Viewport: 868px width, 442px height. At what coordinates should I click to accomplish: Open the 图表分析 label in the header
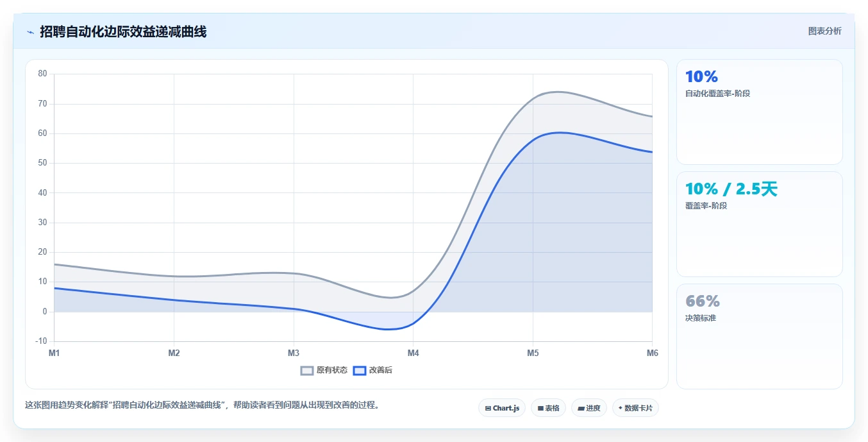(824, 31)
